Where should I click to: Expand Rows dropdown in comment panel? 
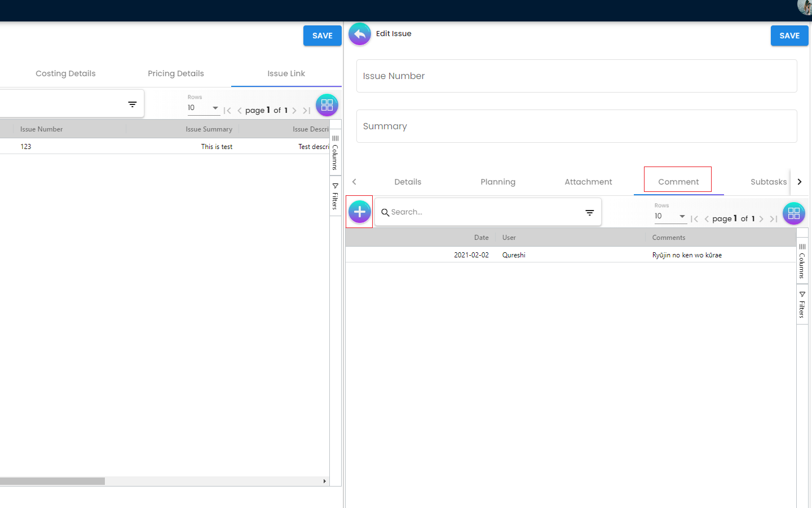670,216
